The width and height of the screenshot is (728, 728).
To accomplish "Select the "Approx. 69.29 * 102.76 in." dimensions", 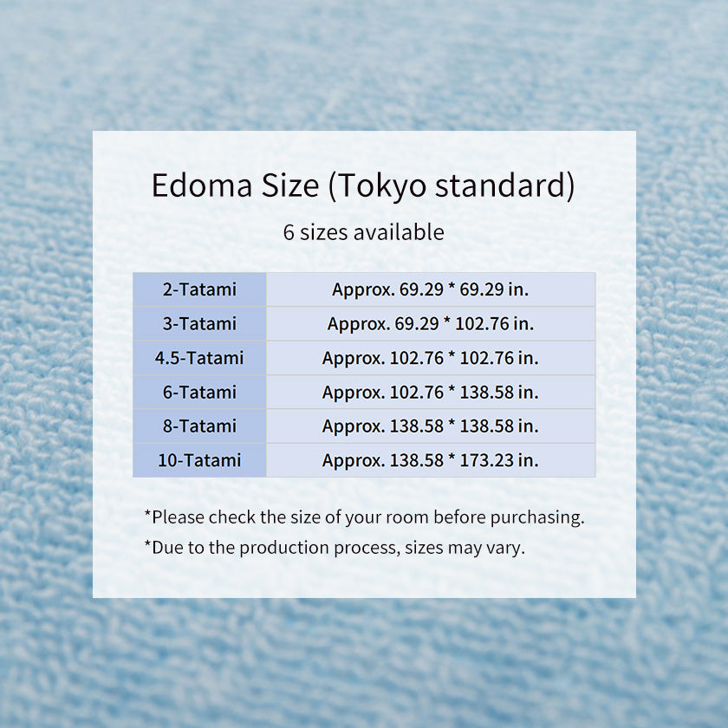I will (430, 324).
